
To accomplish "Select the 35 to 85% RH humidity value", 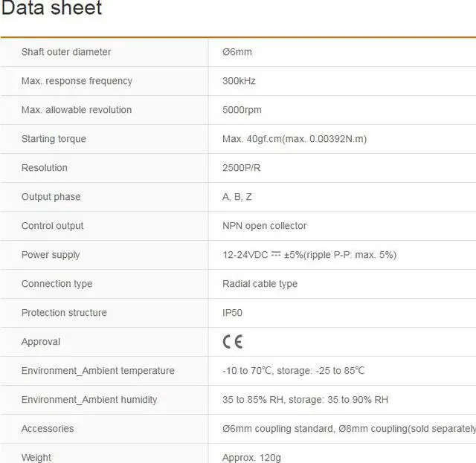I will click(305, 400).
